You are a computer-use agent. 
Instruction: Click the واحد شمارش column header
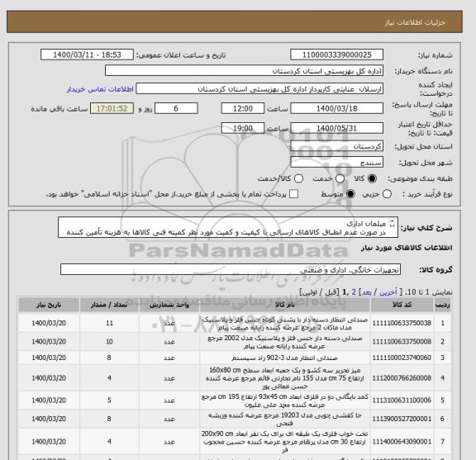click(x=169, y=305)
